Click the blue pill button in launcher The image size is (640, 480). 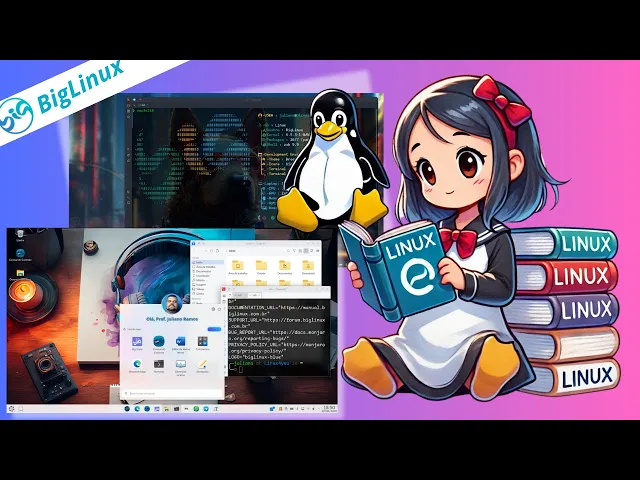(x=214, y=329)
